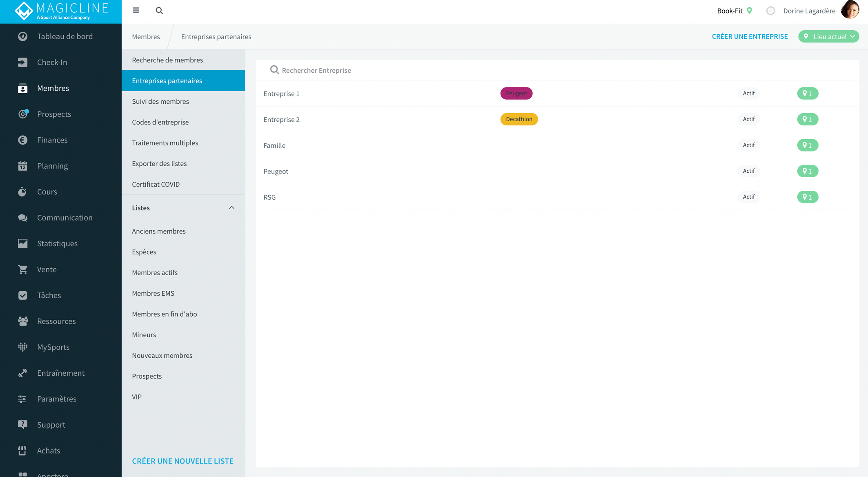Click the Support question mark icon
The image size is (868, 477).
click(x=23, y=425)
